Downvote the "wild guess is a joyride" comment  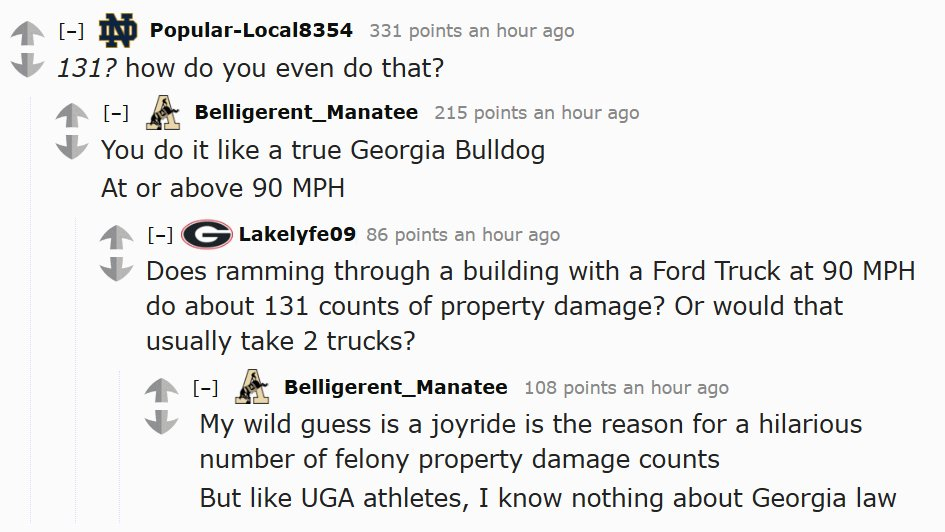(x=161, y=421)
